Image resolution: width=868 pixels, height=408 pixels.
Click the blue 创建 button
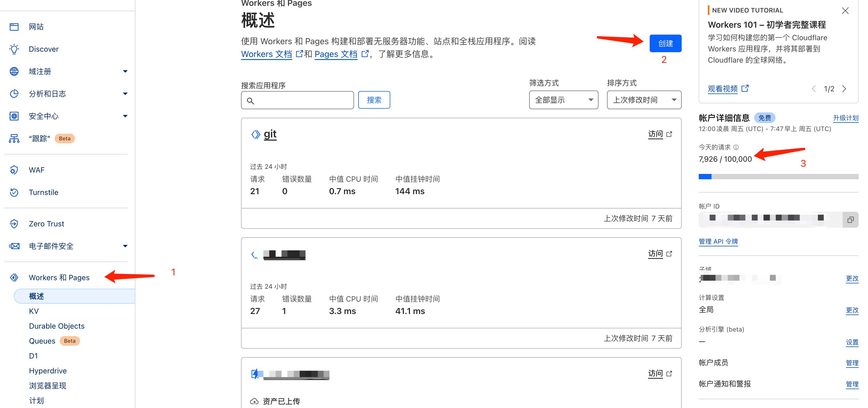(665, 43)
